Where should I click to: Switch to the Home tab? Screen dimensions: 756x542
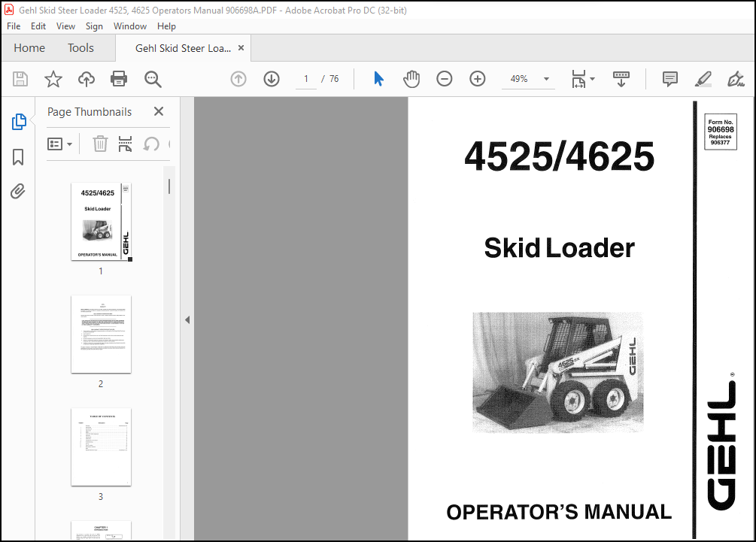(29, 47)
